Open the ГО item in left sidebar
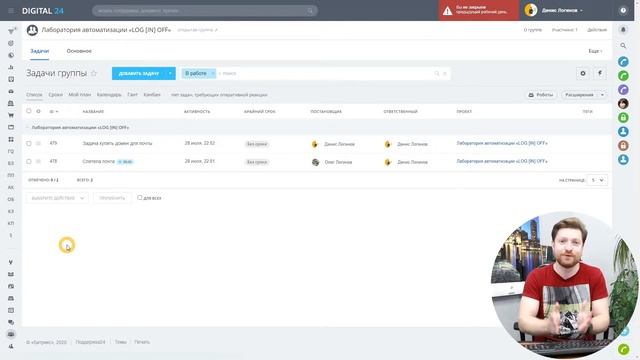The height and width of the screenshot is (360, 640). [11, 151]
